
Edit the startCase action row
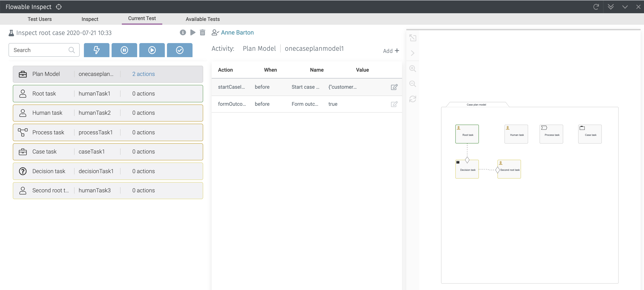click(394, 87)
